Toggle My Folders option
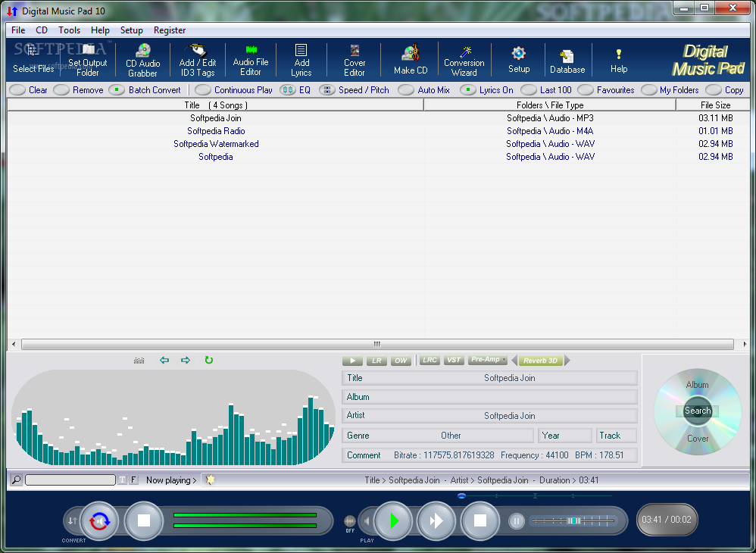 [x=649, y=90]
